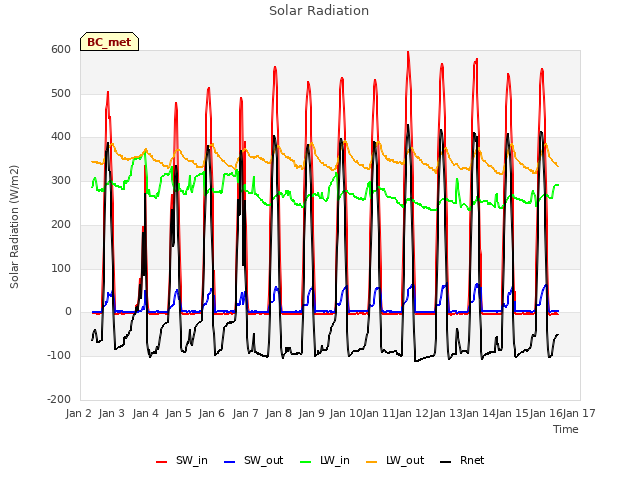
Task: Click the 0 y-axis tick value
Action: 68,312
